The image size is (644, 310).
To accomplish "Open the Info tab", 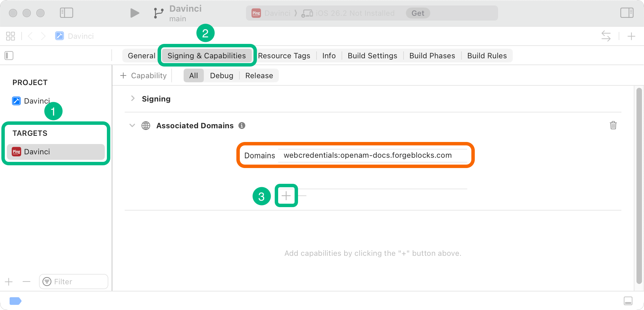I will [329, 56].
